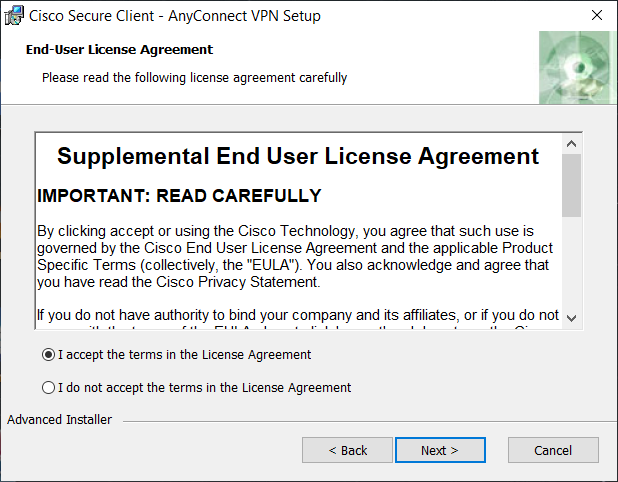Select "I accept the terms" radio button
The image size is (618, 482).
pos(49,355)
